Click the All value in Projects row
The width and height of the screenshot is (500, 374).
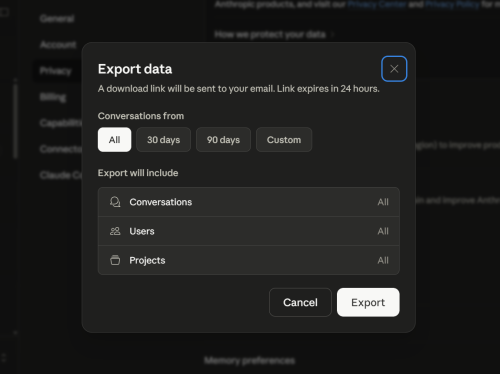pyautogui.click(x=383, y=260)
